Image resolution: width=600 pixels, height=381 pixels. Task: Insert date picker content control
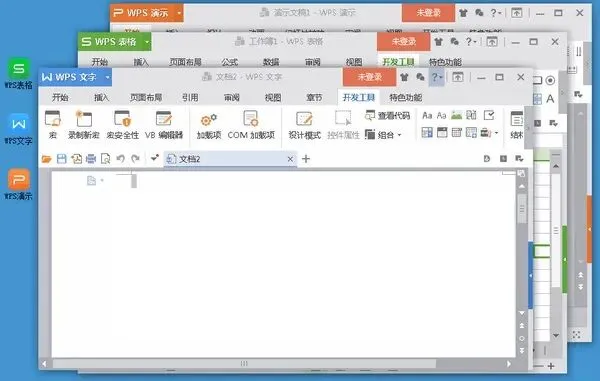click(457, 133)
